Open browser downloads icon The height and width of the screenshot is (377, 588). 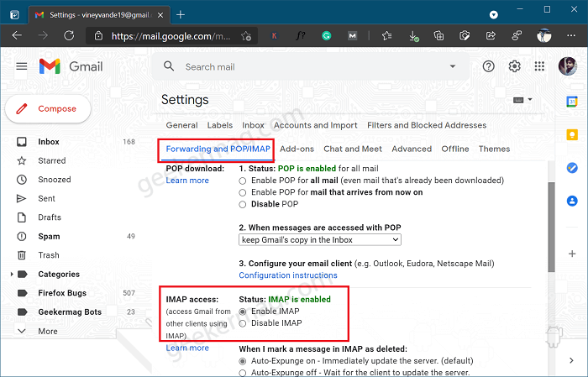[x=413, y=36]
